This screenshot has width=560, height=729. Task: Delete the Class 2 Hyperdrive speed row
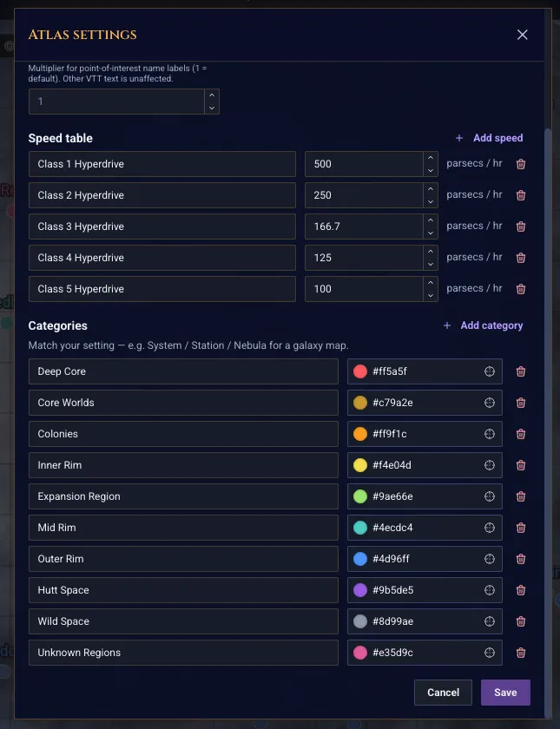point(521,194)
